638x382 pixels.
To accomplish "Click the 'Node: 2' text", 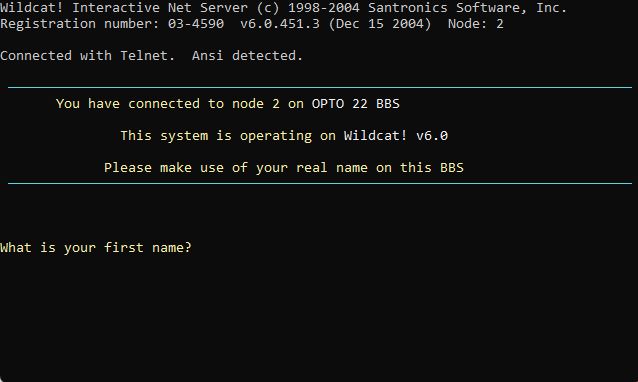I will (x=476, y=24).
